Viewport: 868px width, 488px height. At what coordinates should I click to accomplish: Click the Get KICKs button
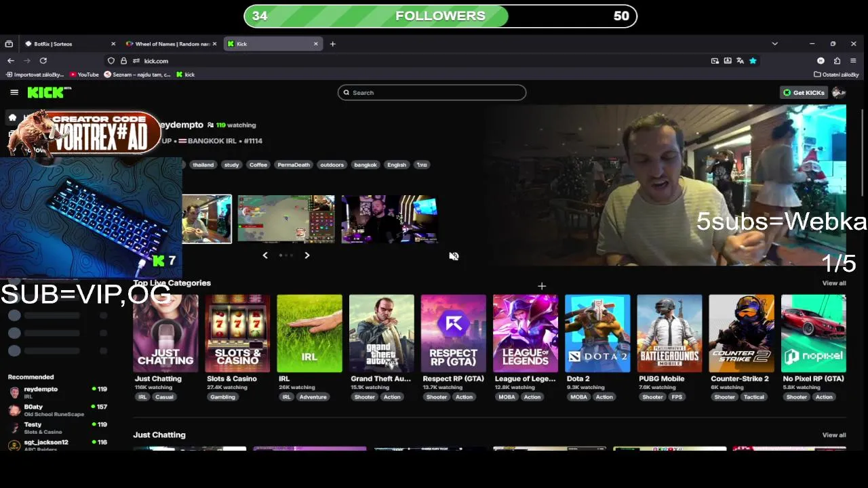pos(804,93)
